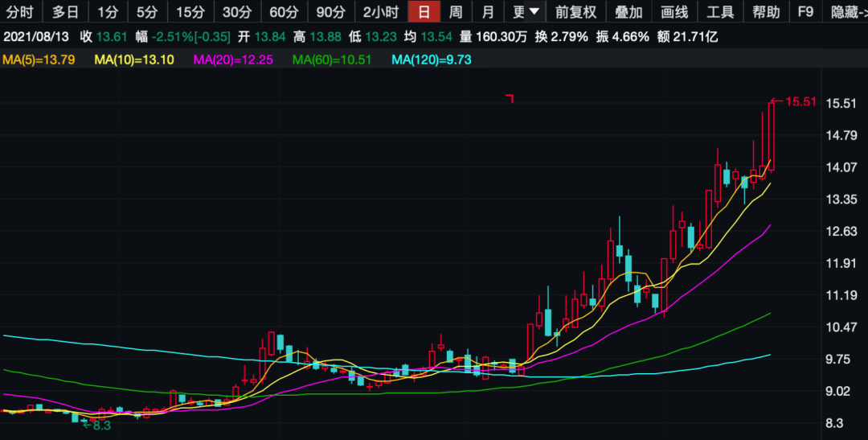Click the highlighted 日 daily tab
The width and height of the screenshot is (868, 440).
click(424, 11)
